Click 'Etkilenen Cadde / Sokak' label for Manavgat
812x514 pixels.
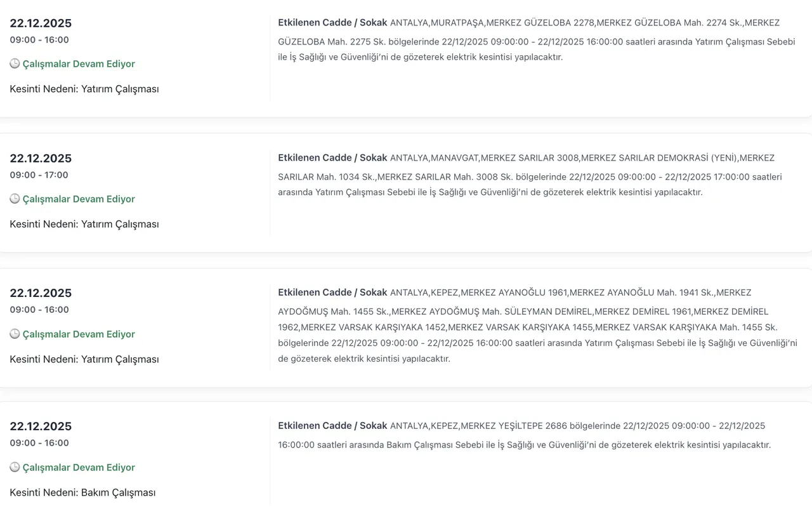pyautogui.click(x=332, y=158)
